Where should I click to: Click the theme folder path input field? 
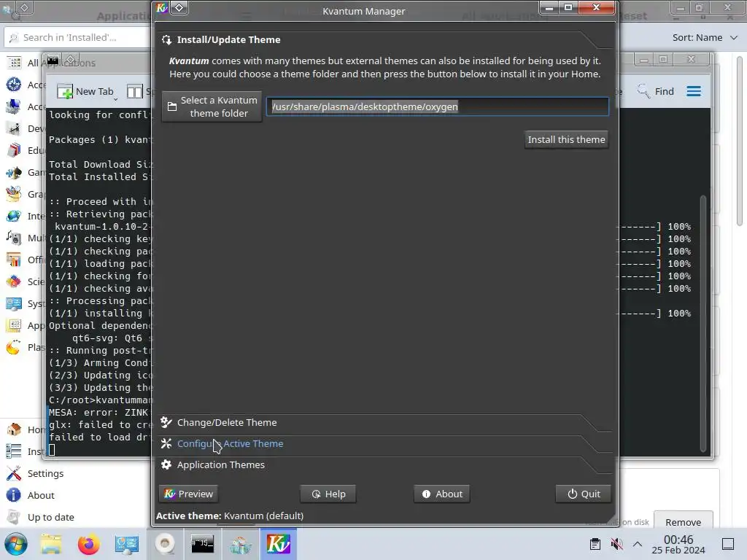(438, 106)
